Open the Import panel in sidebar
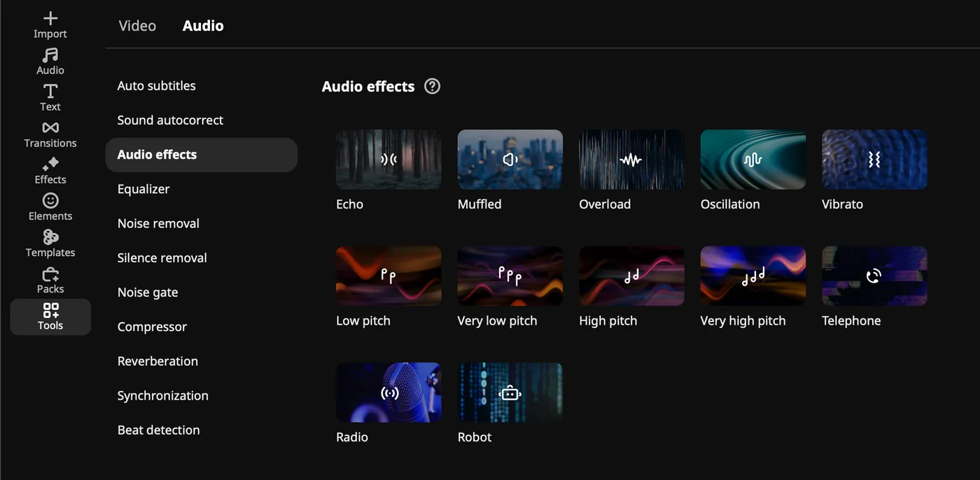 coord(50,25)
